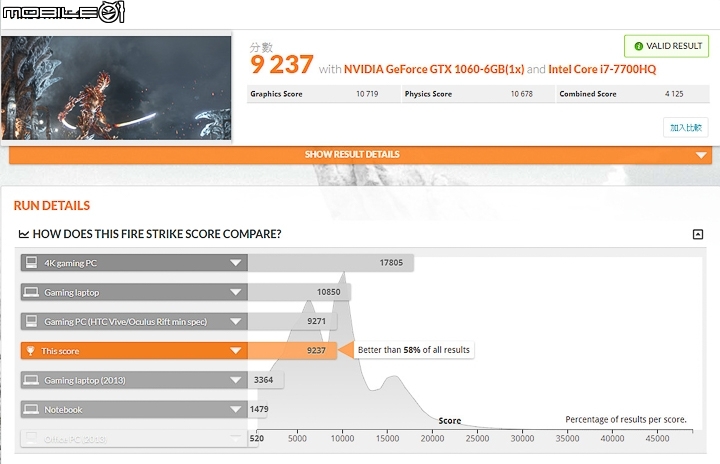This screenshot has height=464, width=720.
Task: Click the green valid result info icon
Action: pos(638,46)
